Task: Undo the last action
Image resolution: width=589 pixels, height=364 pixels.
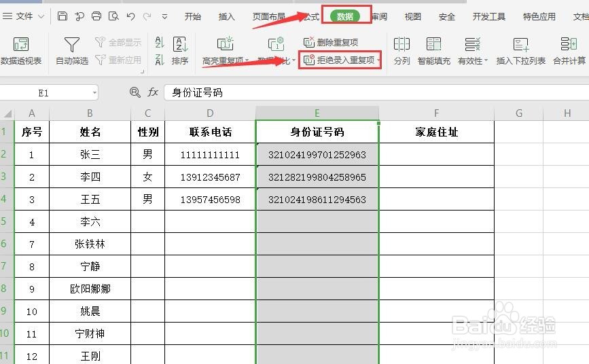Action: (x=130, y=16)
